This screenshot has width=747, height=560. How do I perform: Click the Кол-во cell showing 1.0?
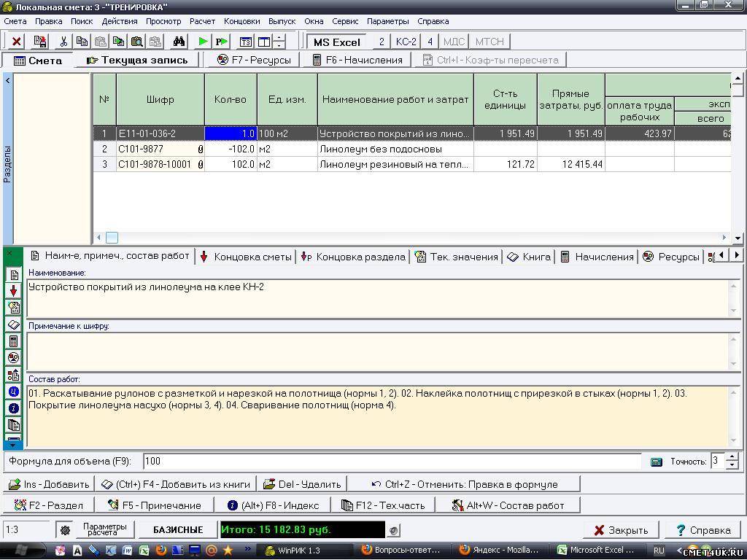(231, 134)
